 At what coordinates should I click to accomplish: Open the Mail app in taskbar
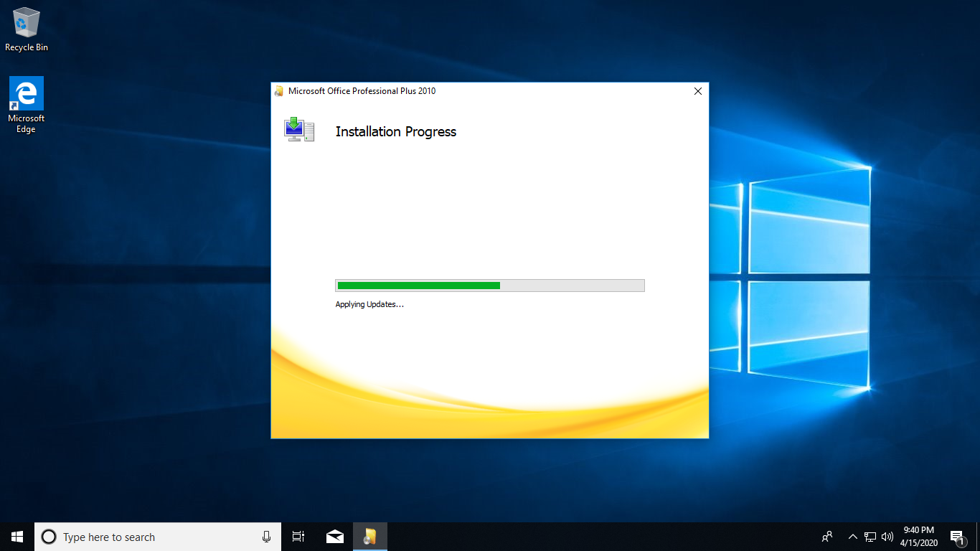[x=334, y=537]
